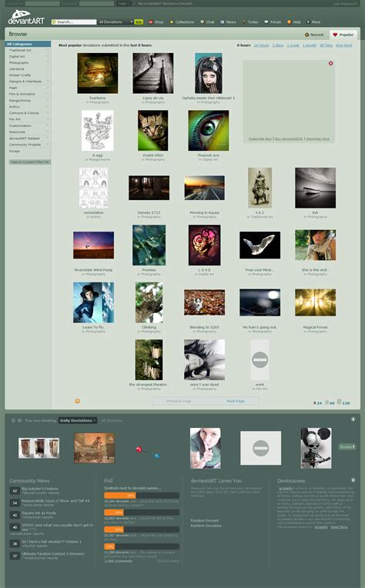Select the 24 hours time filter

[x=261, y=45]
